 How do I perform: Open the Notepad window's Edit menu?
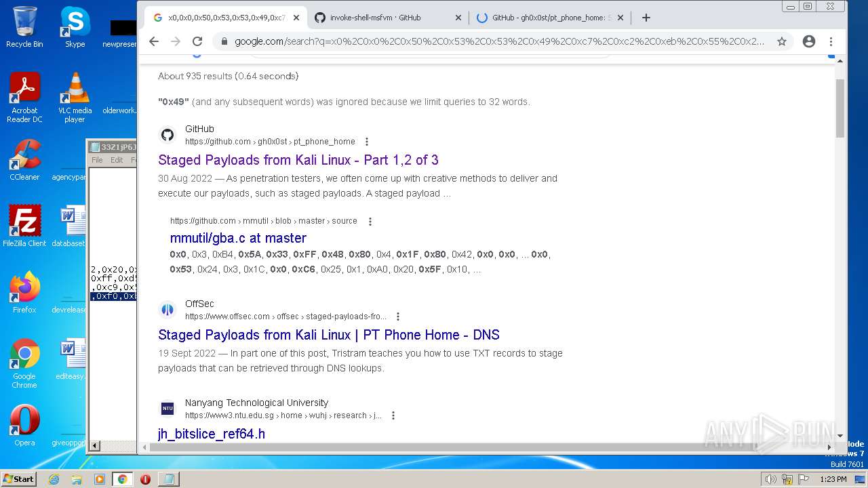pyautogui.click(x=117, y=160)
